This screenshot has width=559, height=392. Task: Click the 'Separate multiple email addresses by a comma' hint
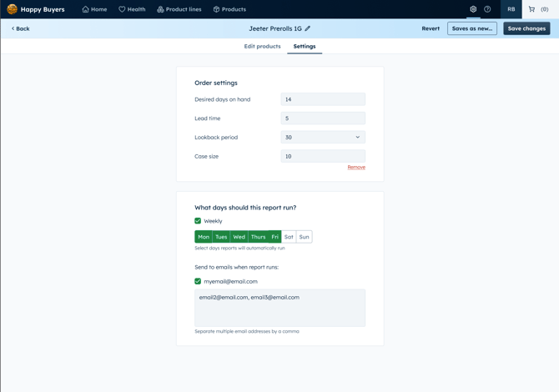point(247,331)
